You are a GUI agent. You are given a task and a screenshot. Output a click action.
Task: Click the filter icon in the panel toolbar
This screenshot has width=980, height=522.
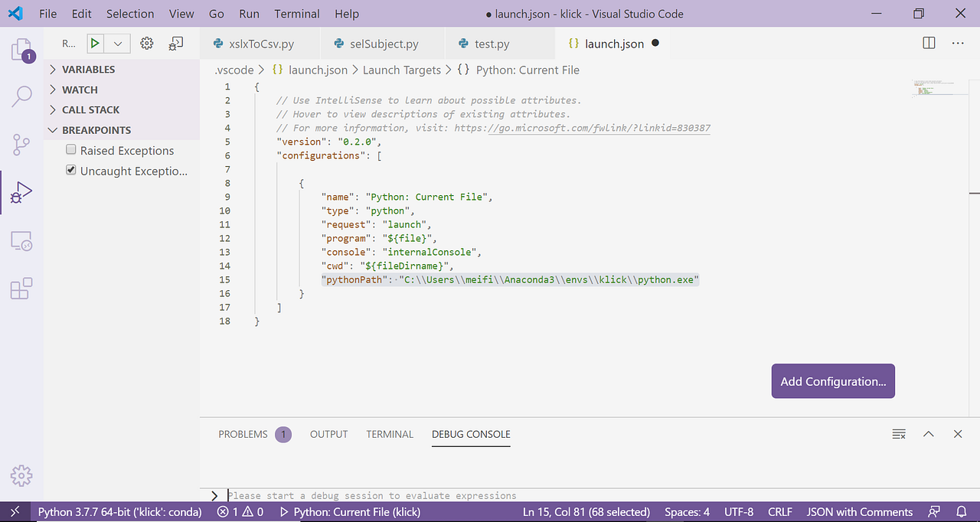coord(898,434)
